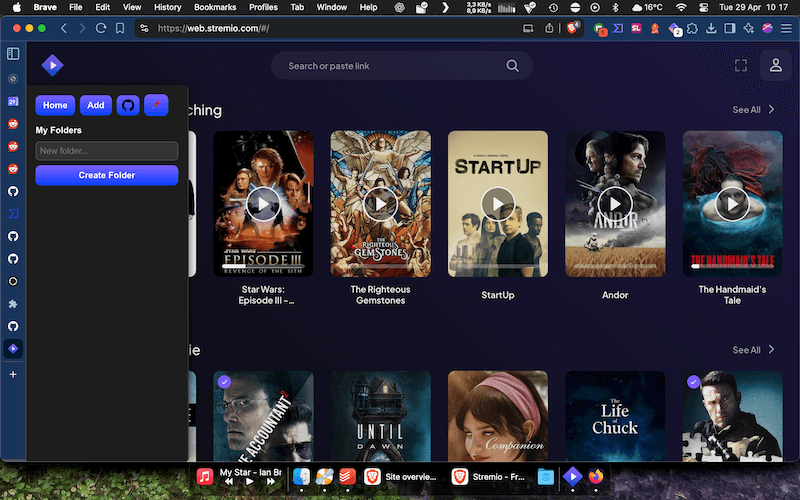Click the web.stremio.com address bar URL

coord(213,28)
